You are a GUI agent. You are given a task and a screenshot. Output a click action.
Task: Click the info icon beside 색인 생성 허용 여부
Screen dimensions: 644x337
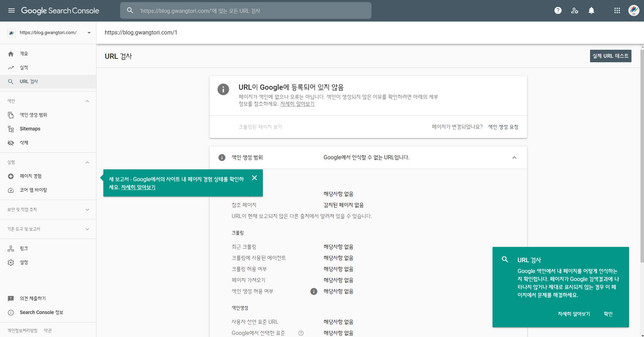pos(314,291)
